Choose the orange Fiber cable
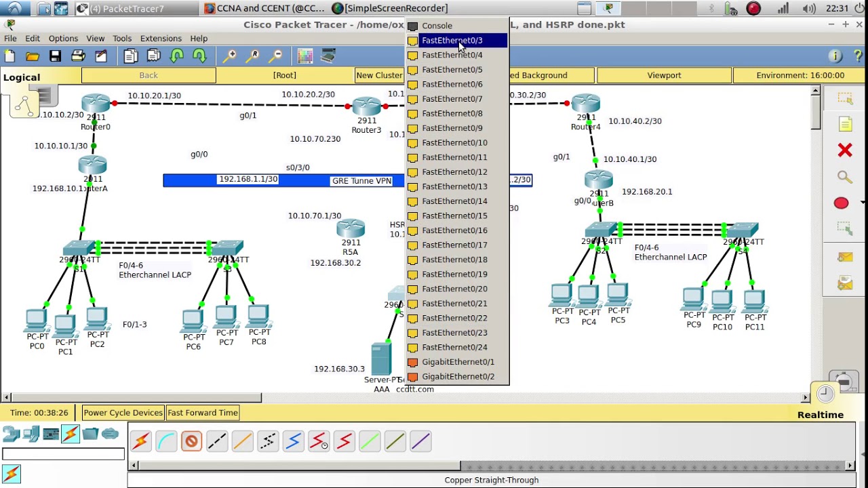 [x=242, y=442]
